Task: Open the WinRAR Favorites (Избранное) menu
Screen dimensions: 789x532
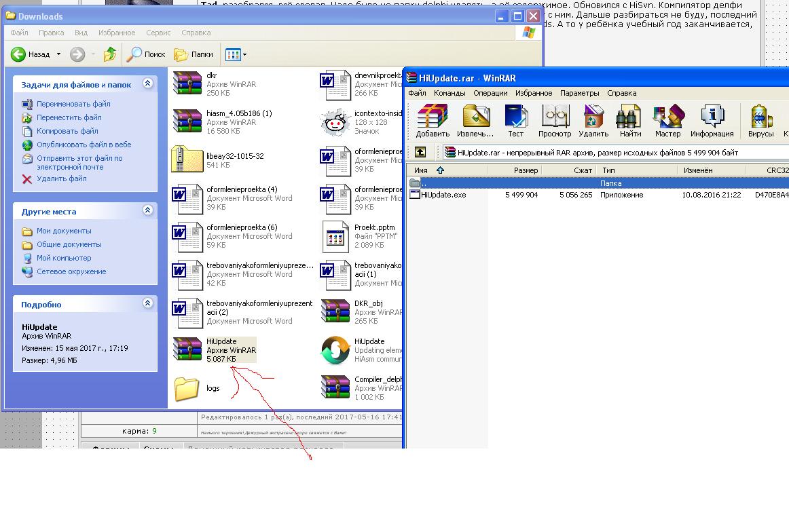Action: tap(534, 93)
